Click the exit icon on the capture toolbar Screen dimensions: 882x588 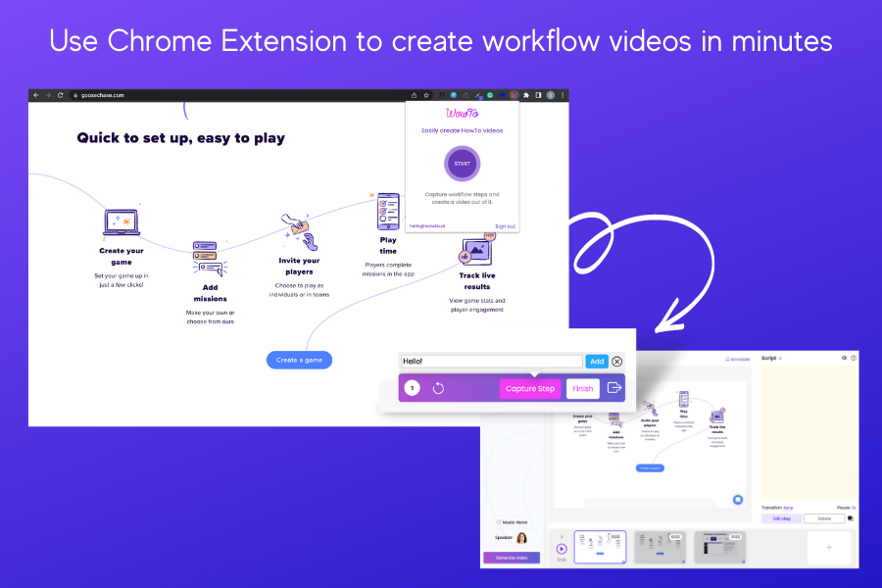(614, 388)
